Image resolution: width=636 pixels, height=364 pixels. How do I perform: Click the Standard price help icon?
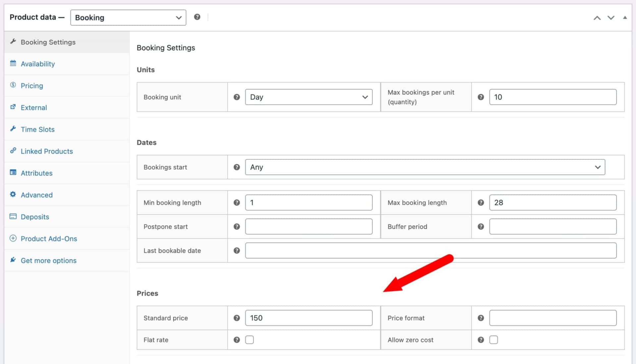(237, 318)
